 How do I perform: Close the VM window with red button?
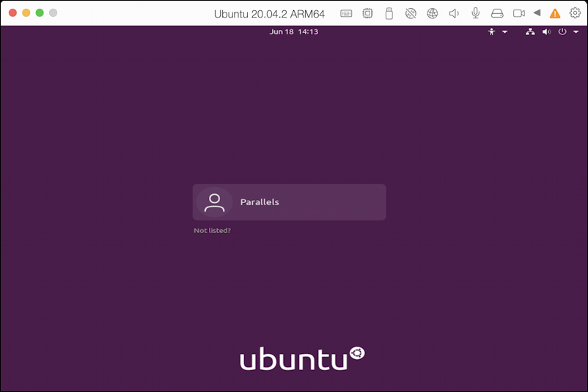click(x=12, y=12)
